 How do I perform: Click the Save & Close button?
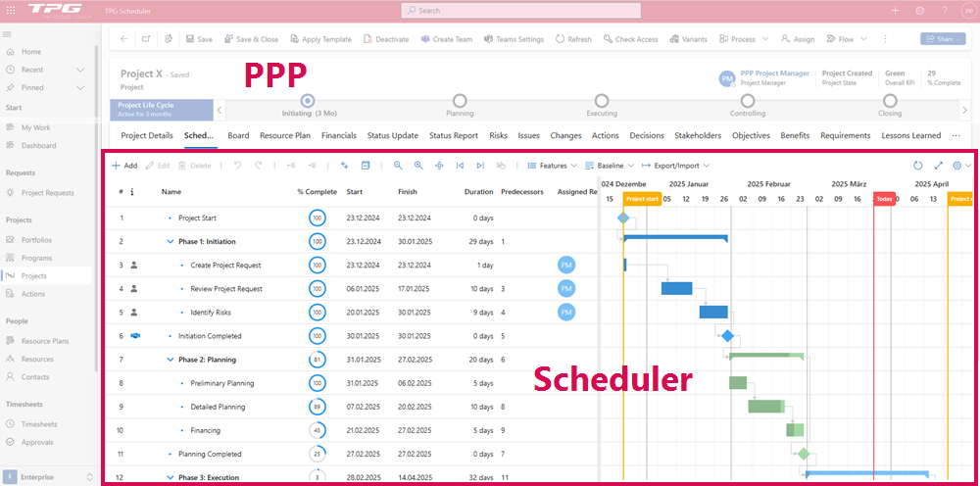click(251, 39)
